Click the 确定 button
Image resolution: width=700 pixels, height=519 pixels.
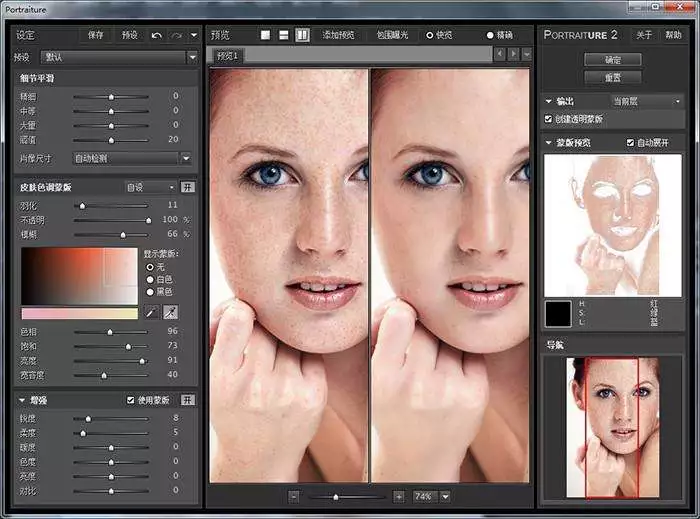point(613,59)
